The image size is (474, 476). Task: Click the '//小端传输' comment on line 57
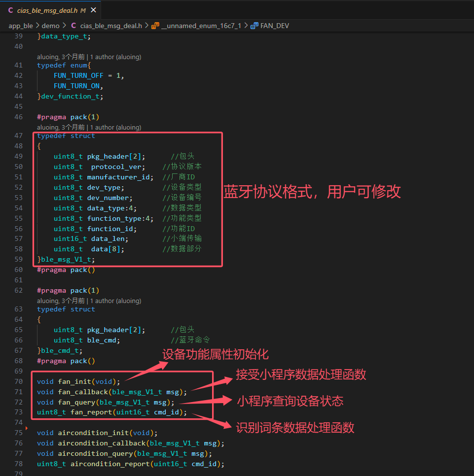[182, 238]
